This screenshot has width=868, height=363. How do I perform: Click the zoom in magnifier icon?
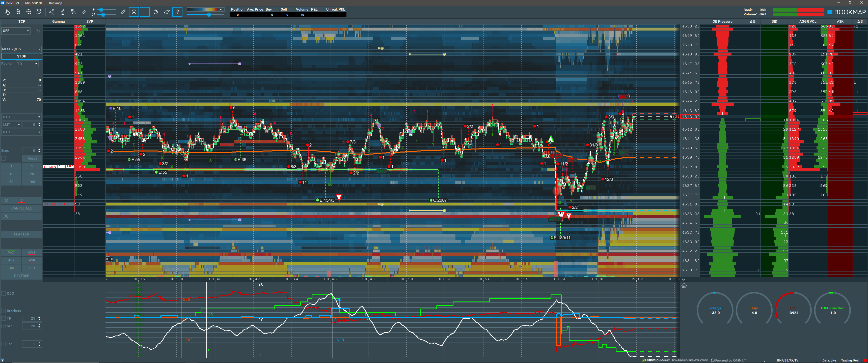point(18,12)
